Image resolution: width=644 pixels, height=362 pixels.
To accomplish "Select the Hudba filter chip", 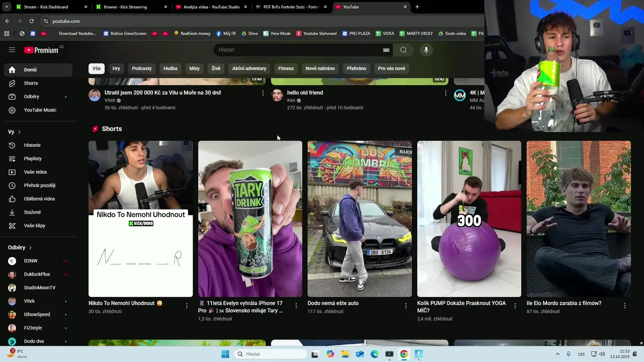I will point(171,68).
